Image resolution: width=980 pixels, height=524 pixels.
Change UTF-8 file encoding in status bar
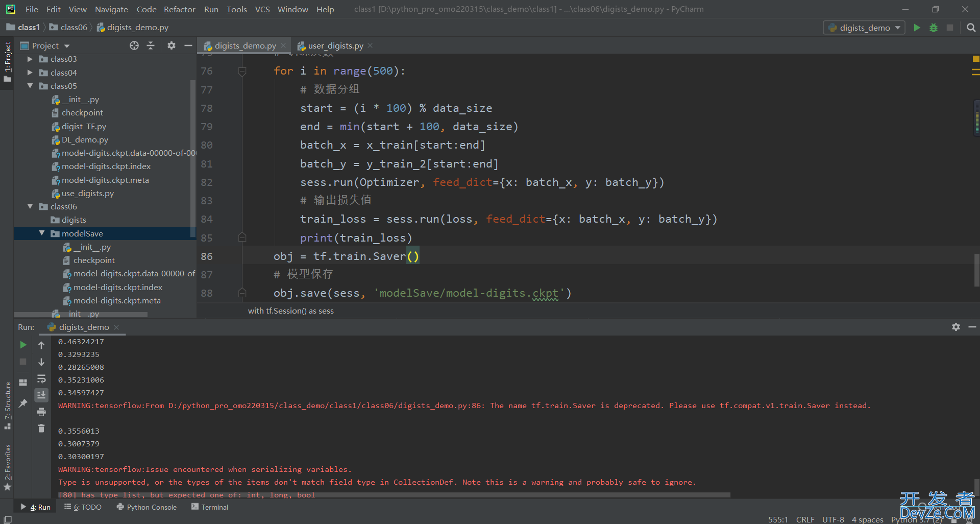pyautogui.click(x=833, y=519)
